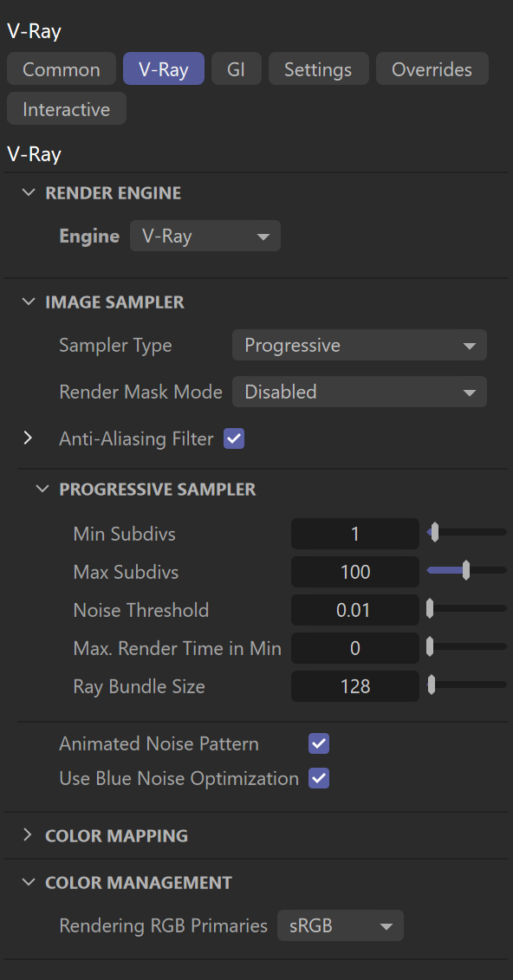Viewport: 513px width, 980px height.
Task: Open the Sampler Type dropdown
Action: 360,345
